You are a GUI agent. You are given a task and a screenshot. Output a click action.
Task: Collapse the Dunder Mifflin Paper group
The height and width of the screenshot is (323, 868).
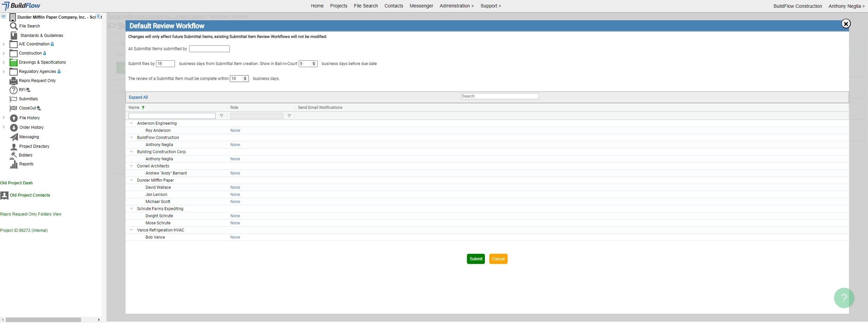(132, 180)
